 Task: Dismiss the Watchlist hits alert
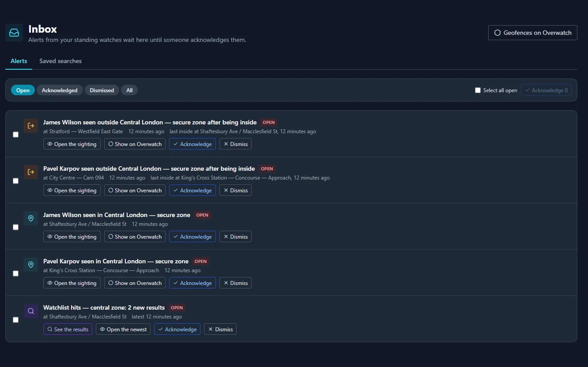[x=220, y=329]
